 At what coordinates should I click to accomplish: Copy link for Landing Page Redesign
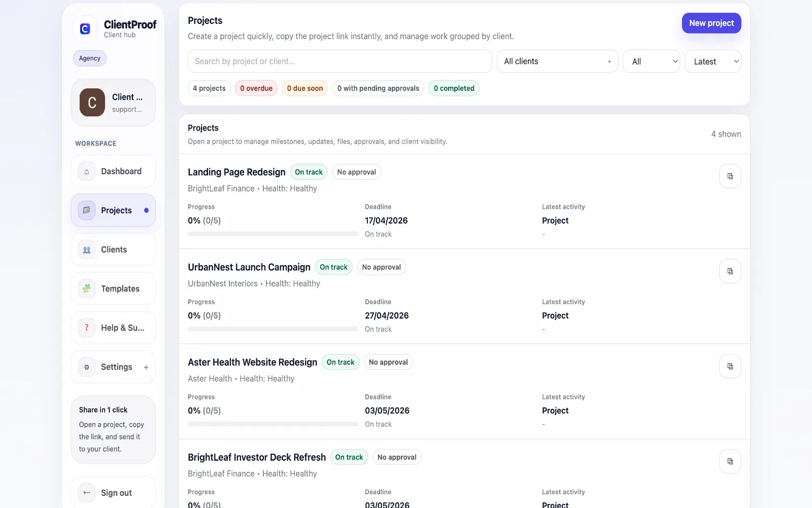pyautogui.click(x=730, y=176)
